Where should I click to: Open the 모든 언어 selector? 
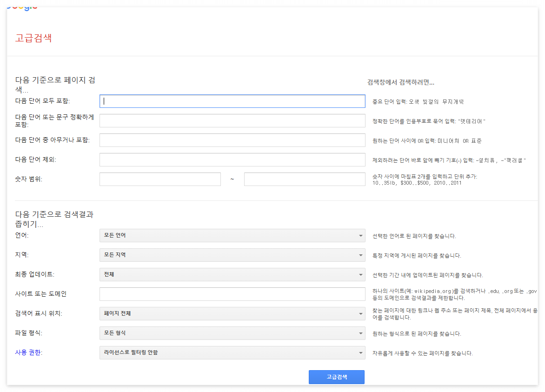click(x=233, y=236)
